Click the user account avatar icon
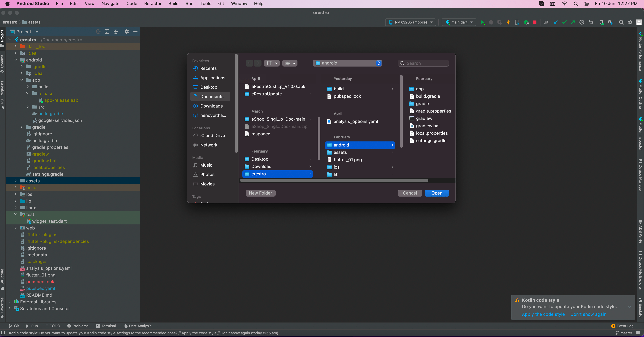This screenshot has height=337, width=644. 639,22
